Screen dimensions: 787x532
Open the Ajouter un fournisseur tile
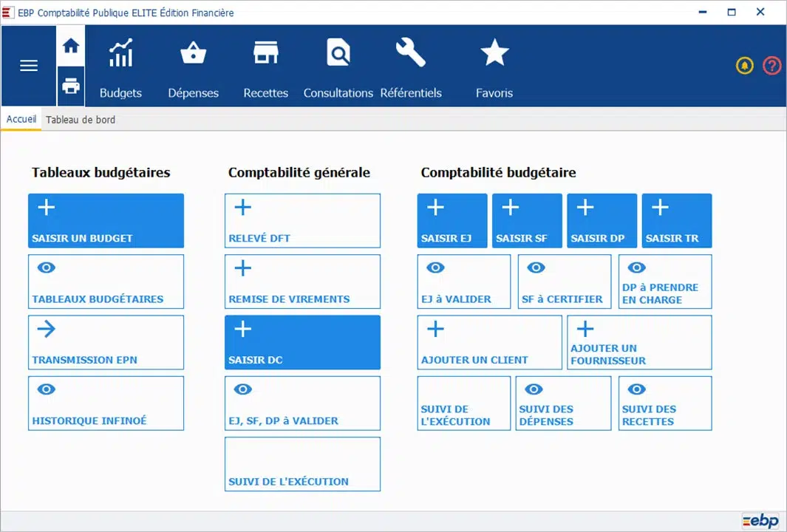[x=639, y=343]
